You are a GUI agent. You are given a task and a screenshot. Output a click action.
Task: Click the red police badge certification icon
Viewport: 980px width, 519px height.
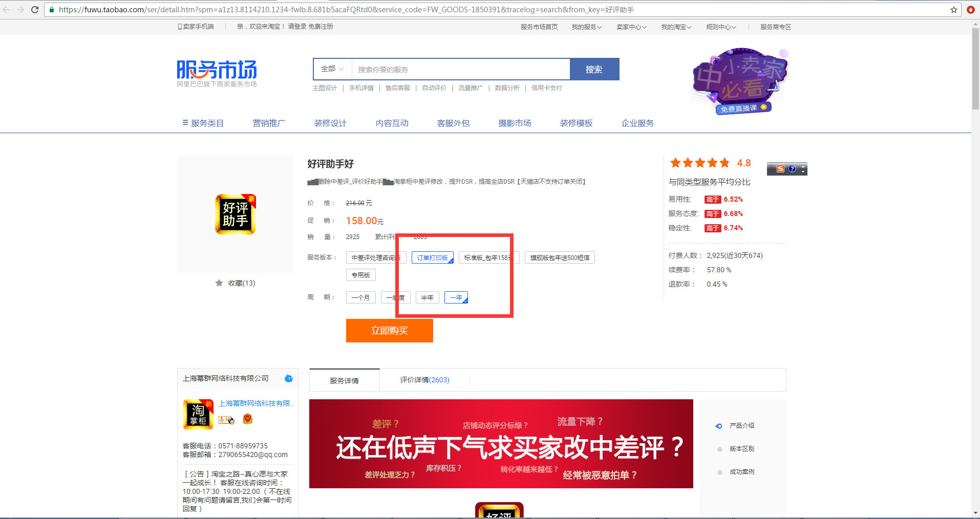[x=248, y=419]
